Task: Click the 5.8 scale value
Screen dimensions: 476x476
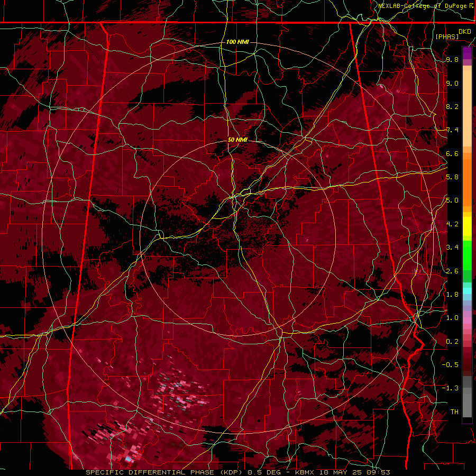Action: [452, 177]
